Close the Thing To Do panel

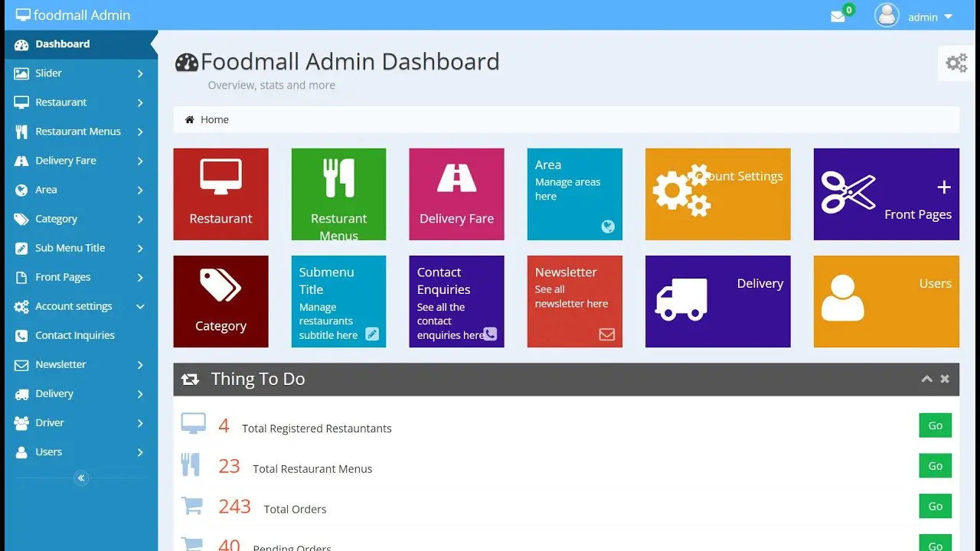pyautogui.click(x=945, y=379)
